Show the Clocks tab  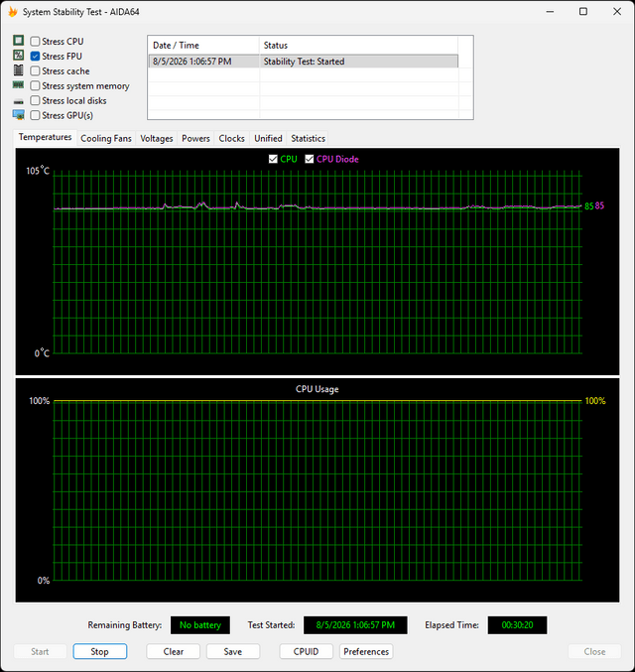click(x=232, y=138)
